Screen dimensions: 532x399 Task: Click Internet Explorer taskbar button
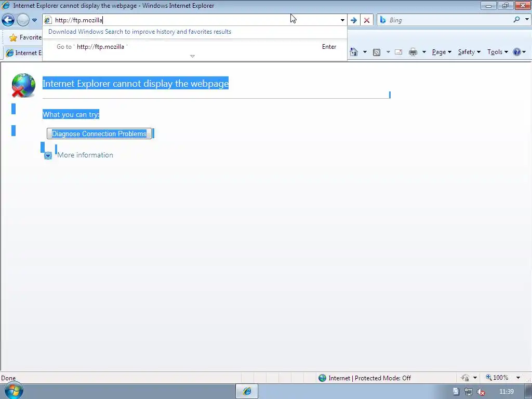(x=247, y=392)
